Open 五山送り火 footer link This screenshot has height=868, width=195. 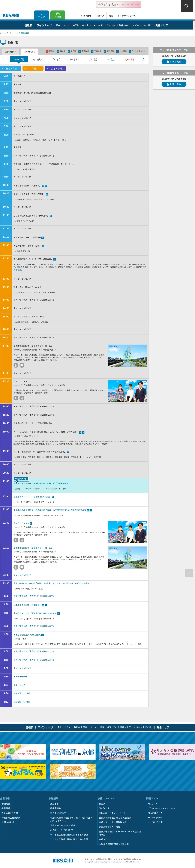click(104, 808)
